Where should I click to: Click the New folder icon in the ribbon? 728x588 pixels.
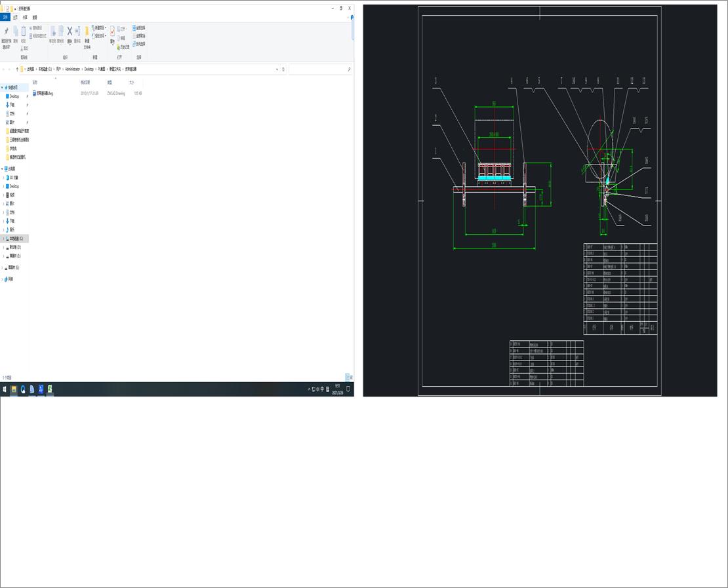[x=87, y=31]
